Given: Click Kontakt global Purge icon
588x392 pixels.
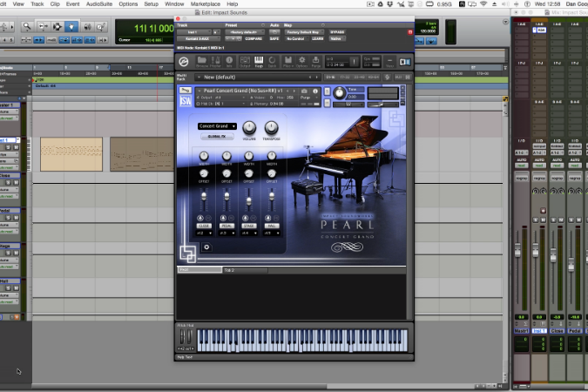Looking at the screenshot, I should pyautogui.click(x=315, y=62).
